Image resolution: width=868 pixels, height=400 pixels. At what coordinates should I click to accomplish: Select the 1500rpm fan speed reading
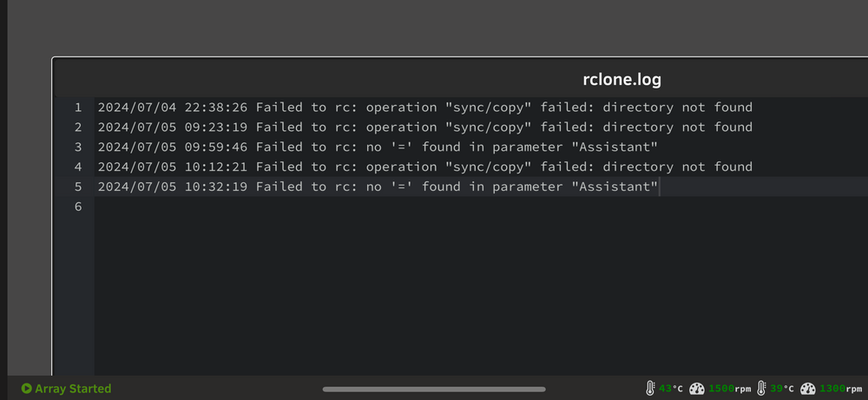[x=730, y=389]
